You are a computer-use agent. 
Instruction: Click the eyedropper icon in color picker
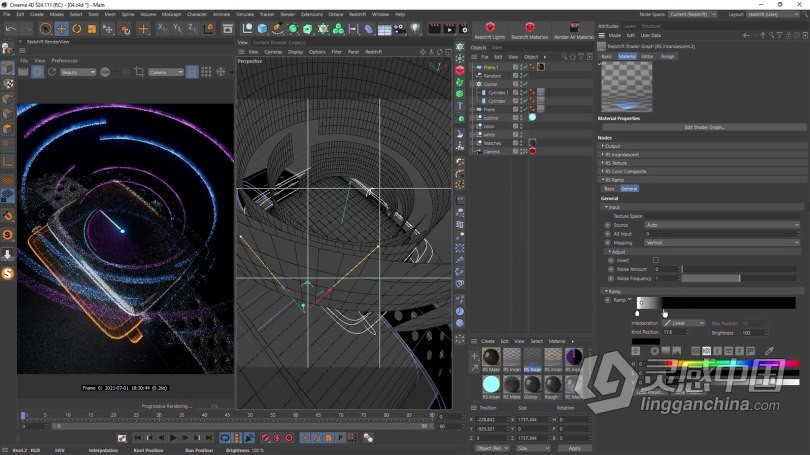769,351
